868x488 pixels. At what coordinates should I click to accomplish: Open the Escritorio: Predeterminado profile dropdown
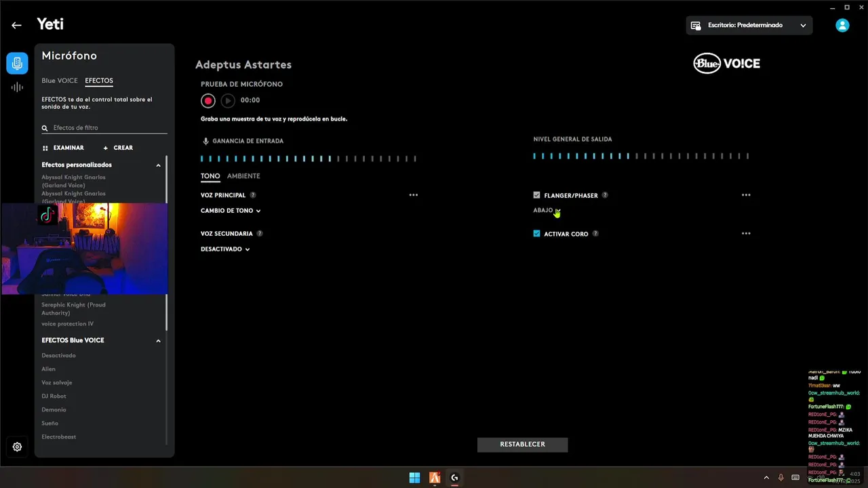[749, 25]
